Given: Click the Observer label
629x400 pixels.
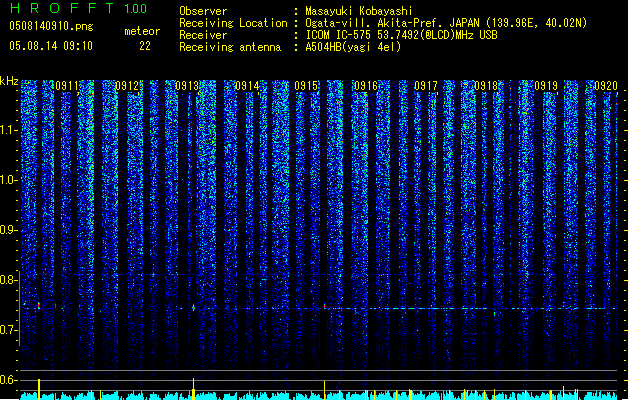Looking at the screenshot, I should (x=203, y=11).
